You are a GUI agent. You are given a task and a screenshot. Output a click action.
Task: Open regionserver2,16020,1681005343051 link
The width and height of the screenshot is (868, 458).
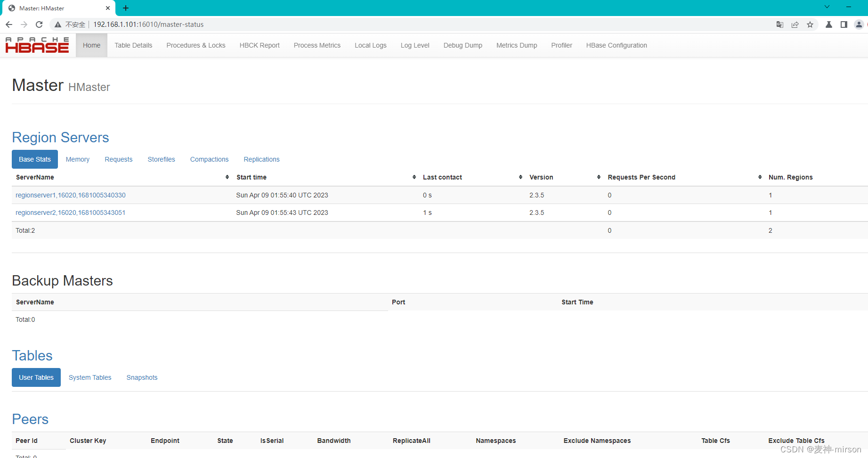(71, 213)
